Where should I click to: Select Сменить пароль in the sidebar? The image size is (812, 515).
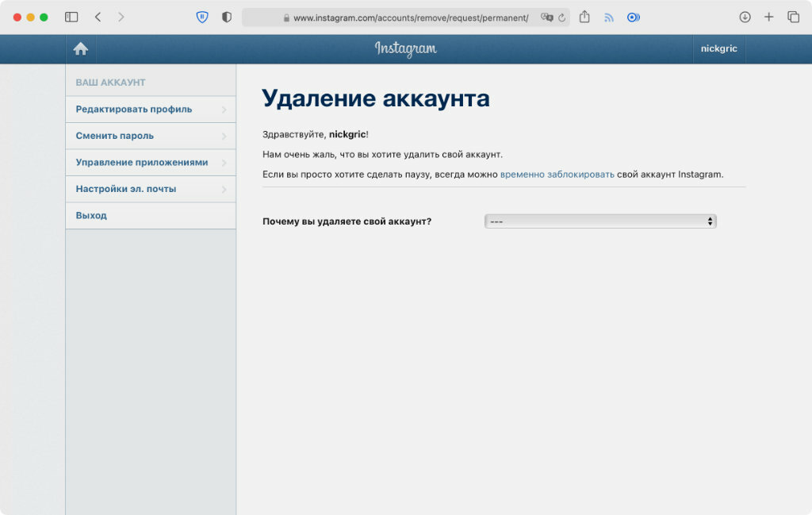click(151, 136)
